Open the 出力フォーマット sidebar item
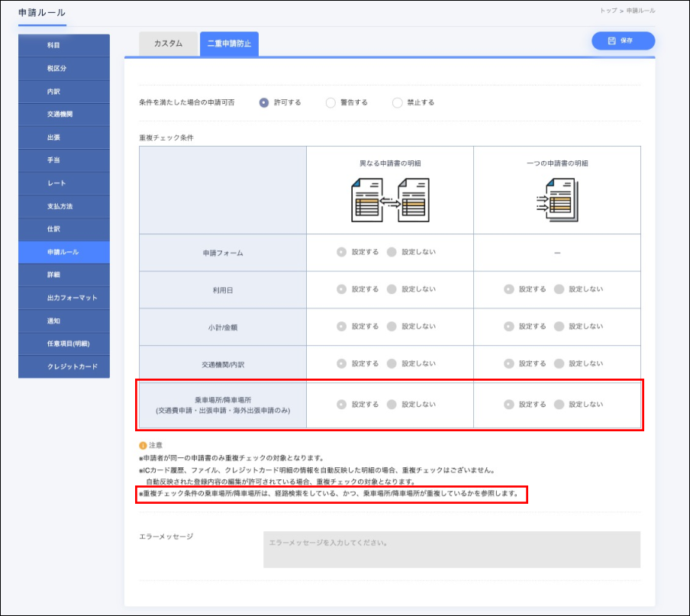 click(x=64, y=298)
